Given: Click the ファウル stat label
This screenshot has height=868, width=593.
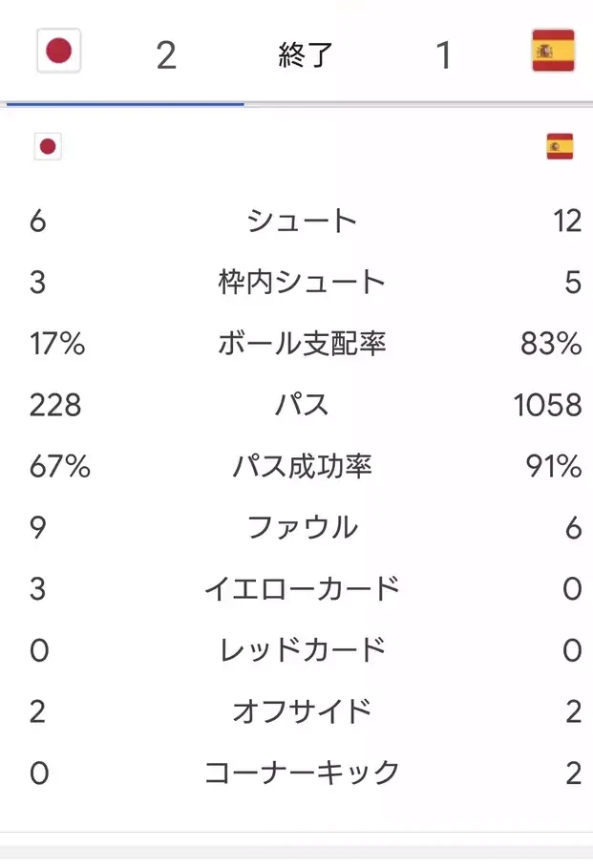Looking at the screenshot, I should pyautogui.click(x=303, y=527).
